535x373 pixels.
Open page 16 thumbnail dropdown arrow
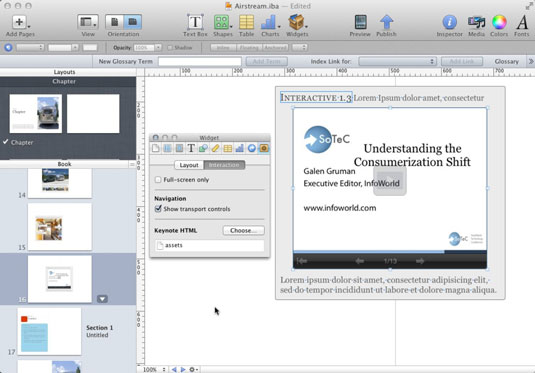click(x=102, y=299)
